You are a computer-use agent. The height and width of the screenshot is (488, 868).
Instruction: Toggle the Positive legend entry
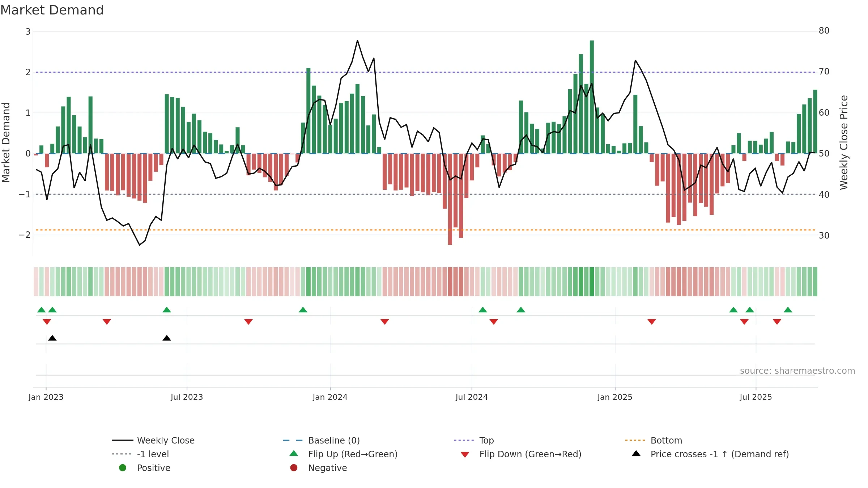tap(145, 468)
